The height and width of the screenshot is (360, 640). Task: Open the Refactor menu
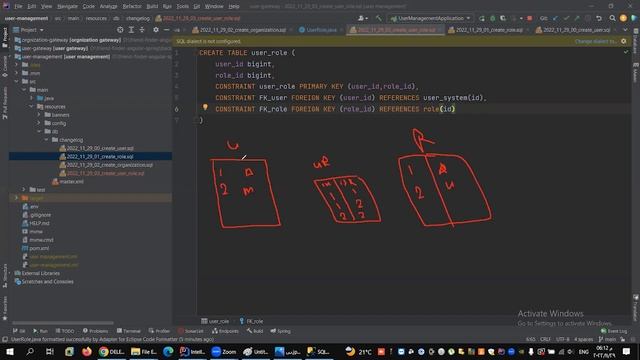tap(132, 7)
